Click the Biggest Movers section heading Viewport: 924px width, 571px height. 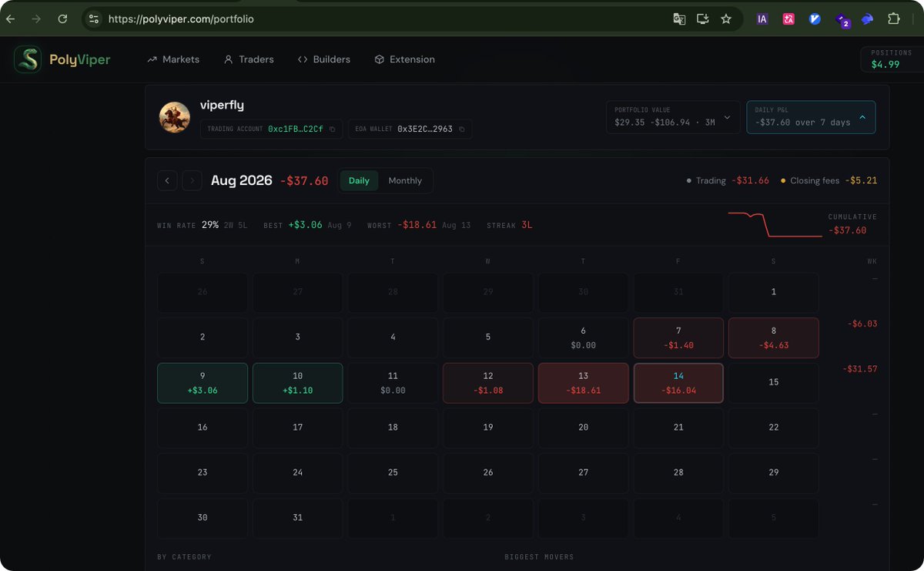coord(539,556)
